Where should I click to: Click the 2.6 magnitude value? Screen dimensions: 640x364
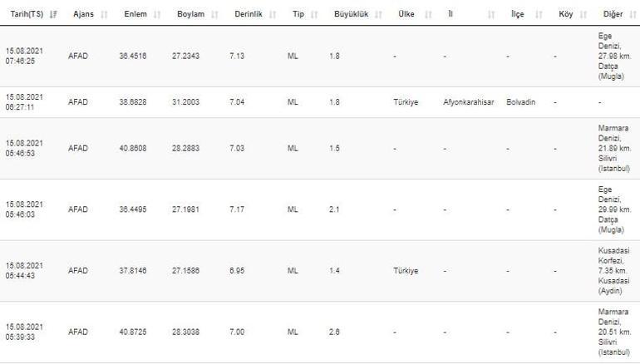coord(334,332)
